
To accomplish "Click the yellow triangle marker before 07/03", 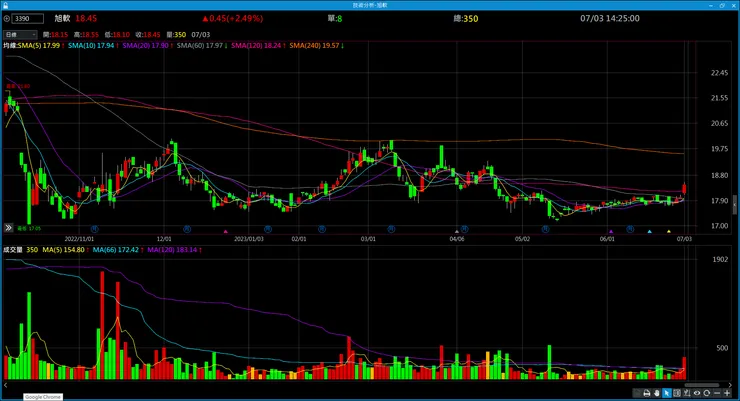I will [x=669, y=232].
